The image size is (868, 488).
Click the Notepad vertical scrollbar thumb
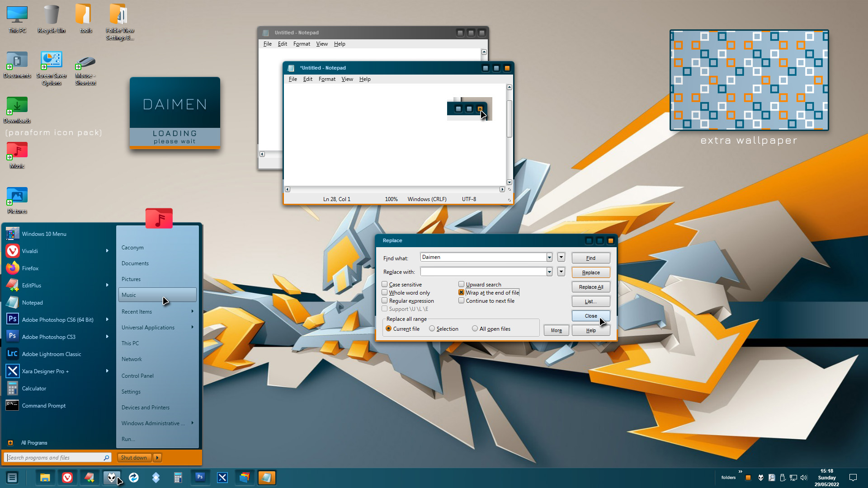tap(509, 118)
